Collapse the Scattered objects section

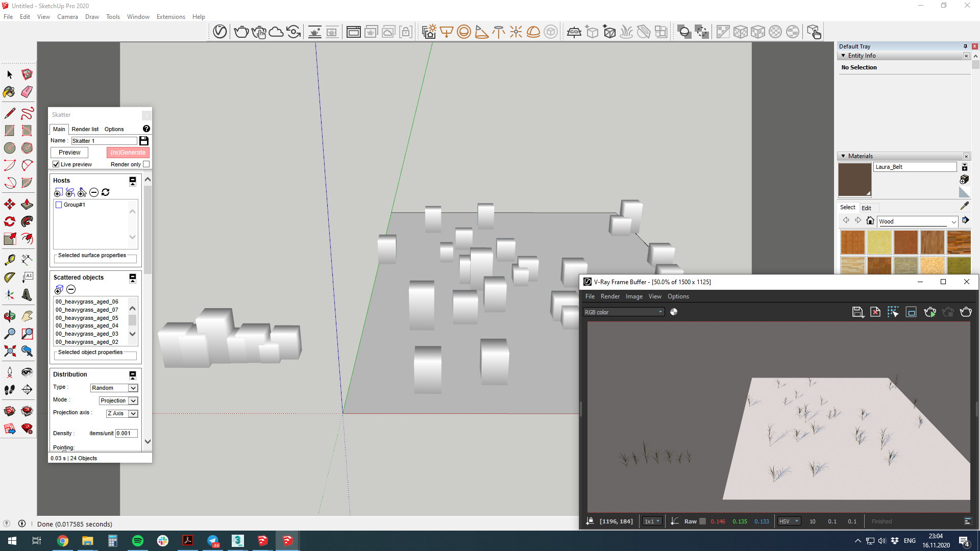point(133,278)
